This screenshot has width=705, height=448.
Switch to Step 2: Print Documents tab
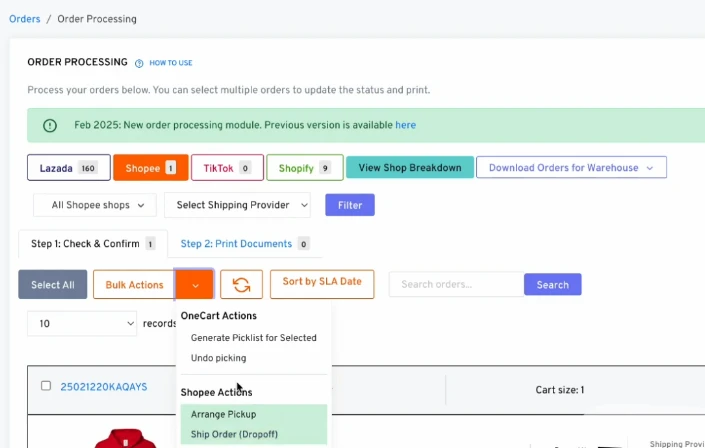pyautogui.click(x=245, y=244)
